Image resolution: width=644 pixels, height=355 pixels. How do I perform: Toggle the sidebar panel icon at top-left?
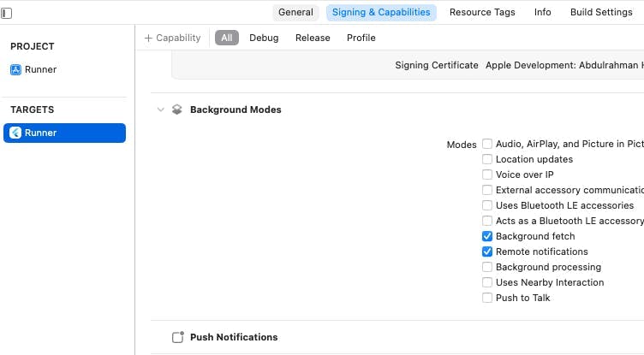(7, 13)
